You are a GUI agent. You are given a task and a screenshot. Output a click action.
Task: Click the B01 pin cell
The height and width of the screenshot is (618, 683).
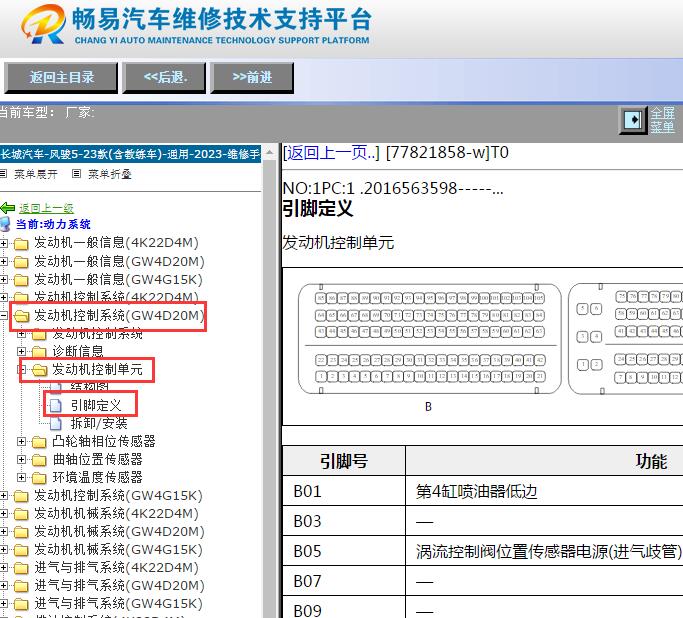tap(344, 491)
